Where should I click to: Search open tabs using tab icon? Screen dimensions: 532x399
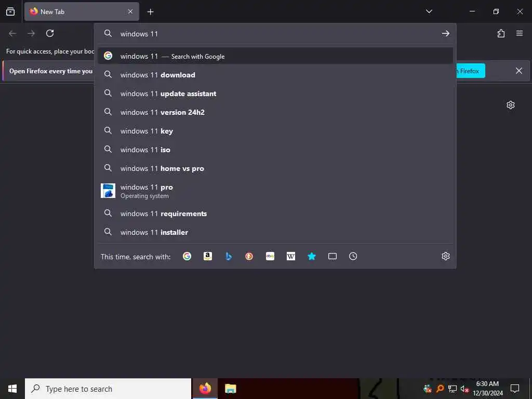pyautogui.click(x=332, y=256)
